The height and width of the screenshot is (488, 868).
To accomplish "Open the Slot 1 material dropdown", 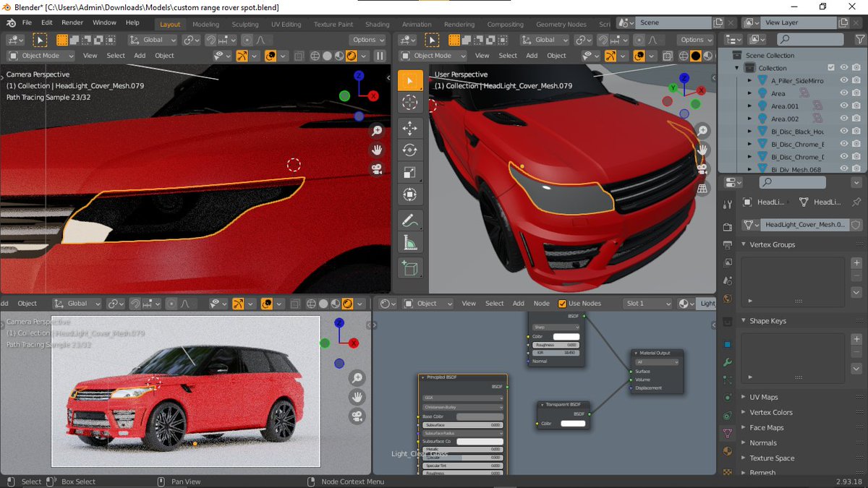I will point(647,304).
